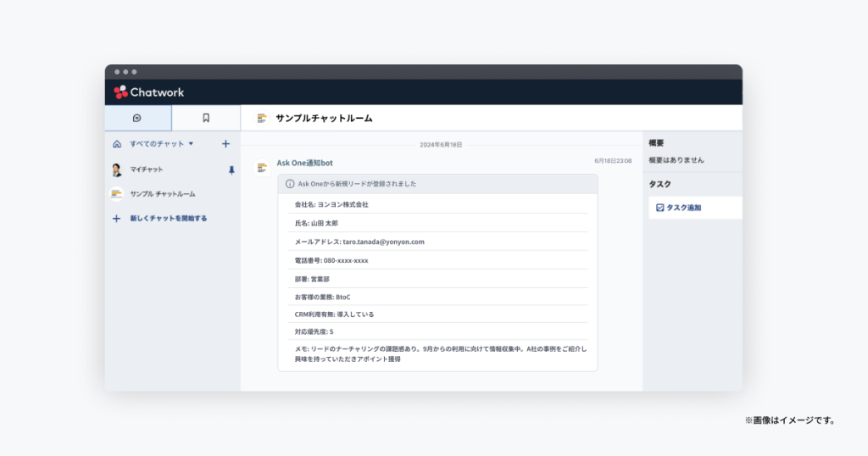The image size is (868, 456).
Task: Click the checkbox icon beside タスク追加
Action: pos(660,208)
